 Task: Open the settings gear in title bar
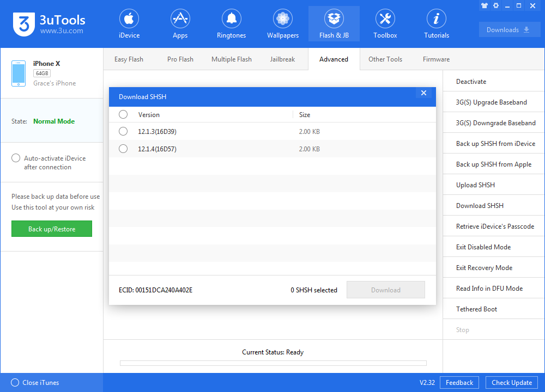tap(496, 5)
